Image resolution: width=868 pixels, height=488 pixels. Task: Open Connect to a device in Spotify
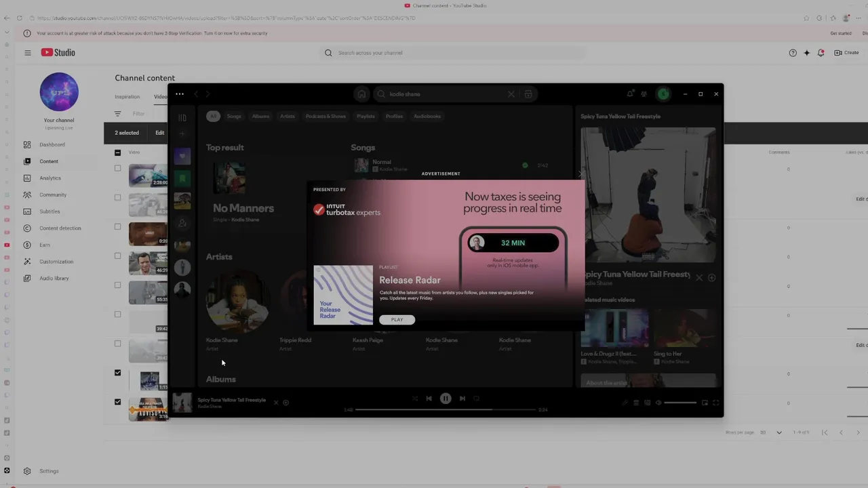coord(647,403)
